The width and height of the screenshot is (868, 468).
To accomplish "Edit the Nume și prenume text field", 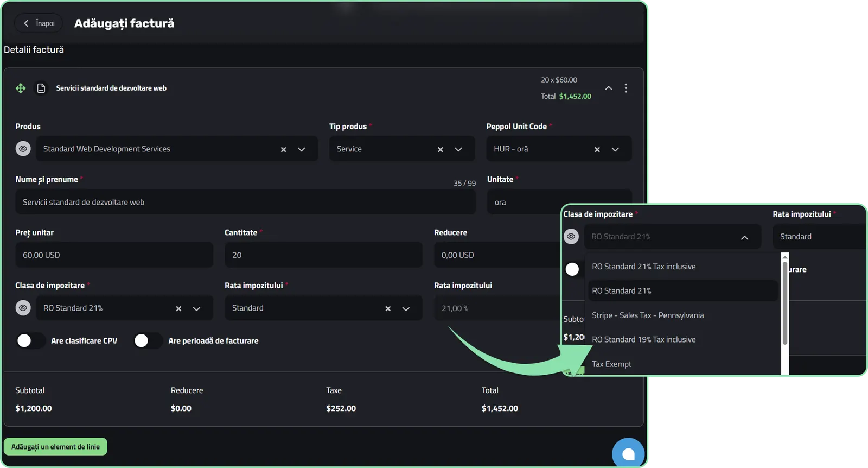I will pos(246,202).
